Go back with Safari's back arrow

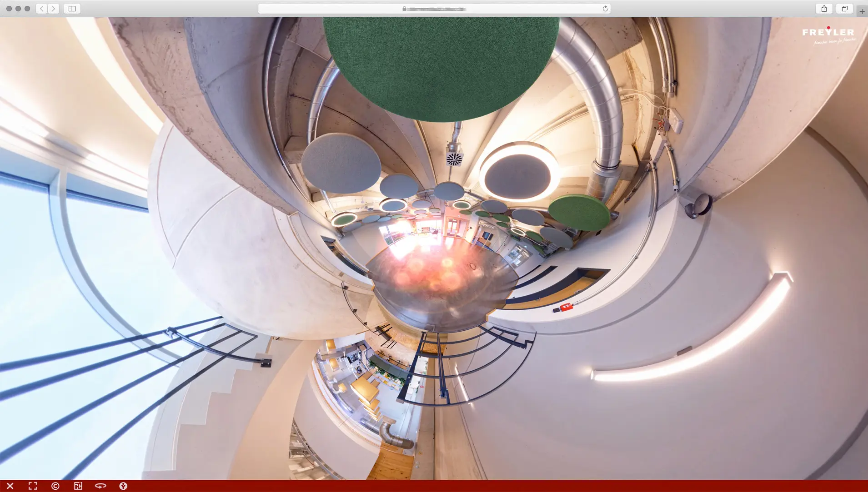tap(41, 9)
